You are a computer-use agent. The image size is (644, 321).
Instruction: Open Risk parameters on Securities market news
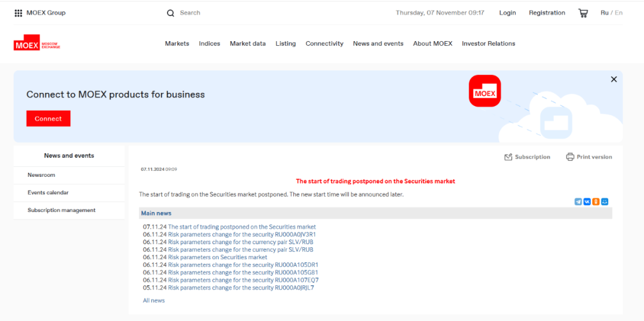point(218,257)
